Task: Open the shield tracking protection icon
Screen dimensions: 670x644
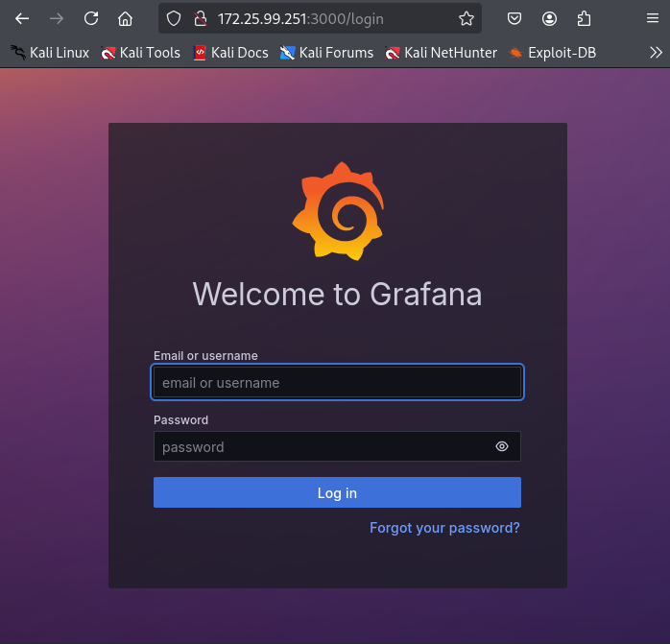Action: click(174, 19)
